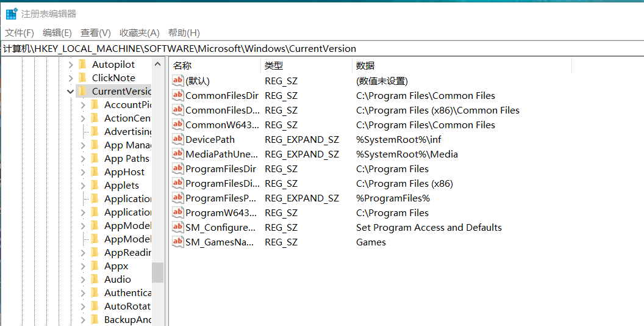The height and width of the screenshot is (326, 644).
Task: Click string icon of ProgramW643... value
Action: [x=178, y=212]
